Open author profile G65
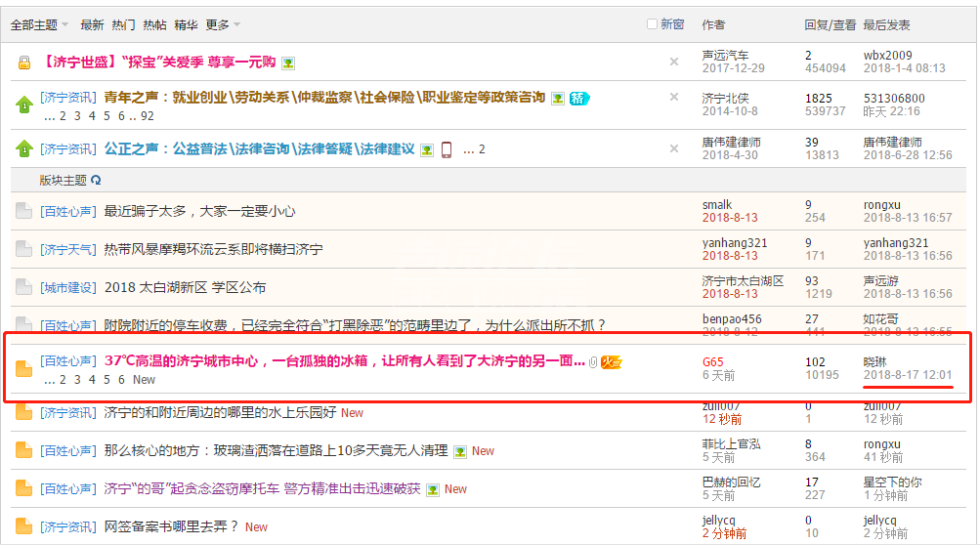The height and width of the screenshot is (545, 980). [712, 362]
